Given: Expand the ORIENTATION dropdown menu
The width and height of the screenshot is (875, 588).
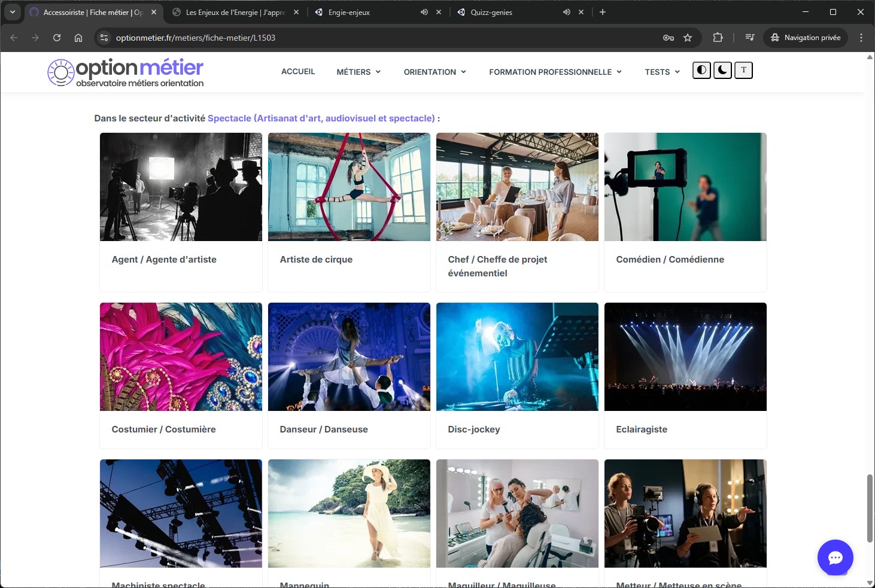Looking at the screenshot, I should 435,72.
